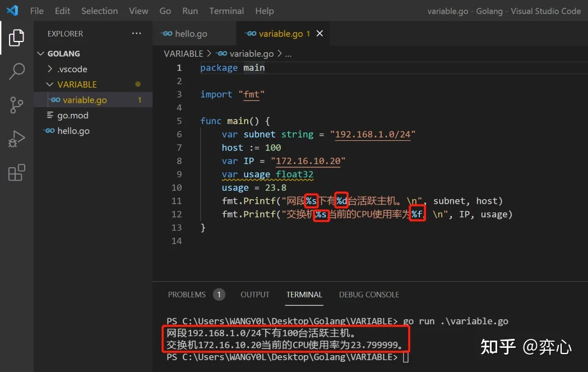The image size is (588, 372).
Task: Open the File menu
Action: (37, 11)
